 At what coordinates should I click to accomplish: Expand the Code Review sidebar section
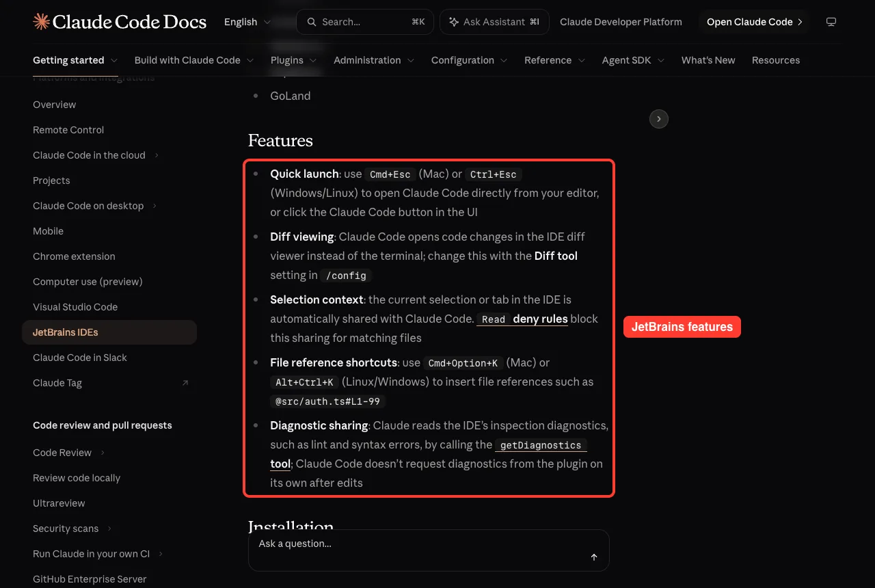click(x=103, y=453)
